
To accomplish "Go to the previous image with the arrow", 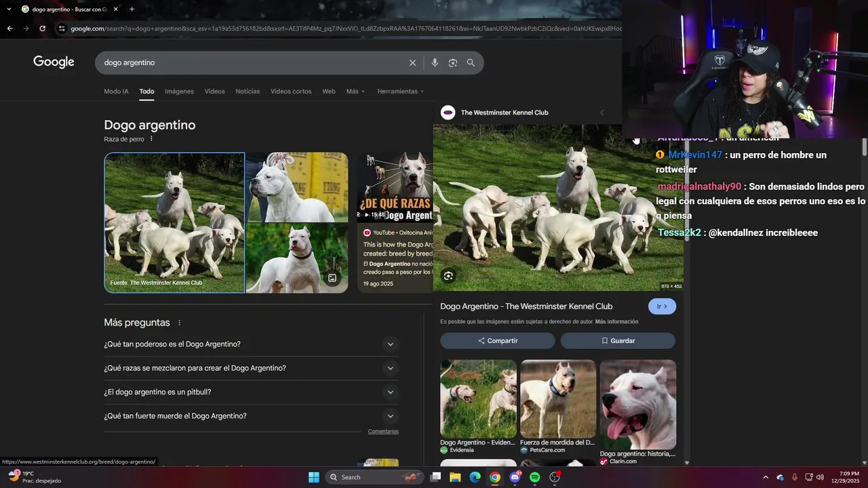I will 601,113.
